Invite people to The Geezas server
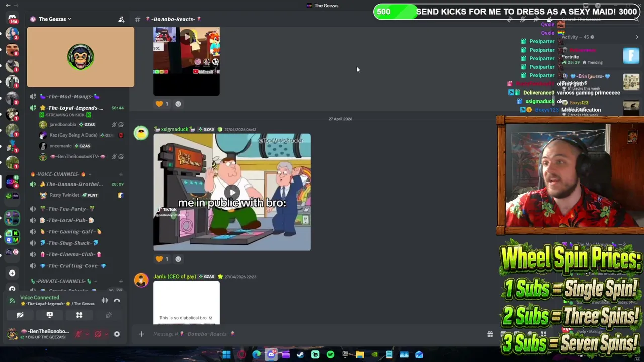The height and width of the screenshot is (362, 644). pos(121,19)
